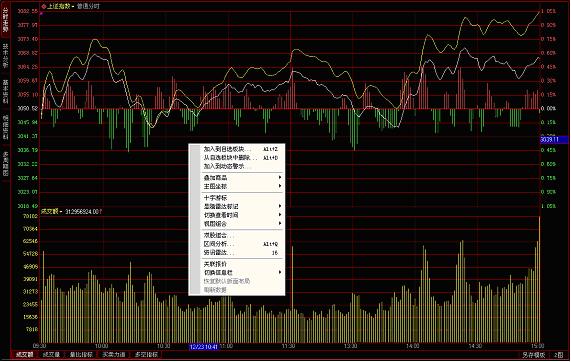Image resolution: width=571 pixels, height=362 pixels.
Task: Switch to the 成交量 bottom tab
Action: [x=51, y=354]
